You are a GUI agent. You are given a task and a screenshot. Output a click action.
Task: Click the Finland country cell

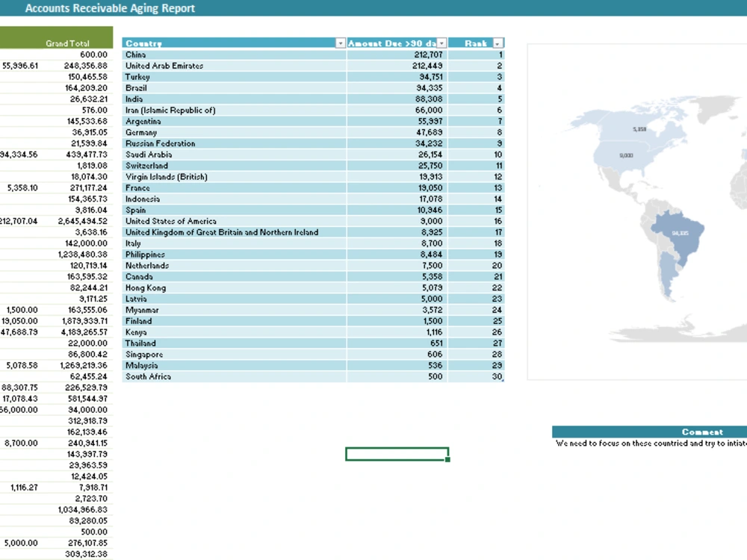(x=234, y=321)
